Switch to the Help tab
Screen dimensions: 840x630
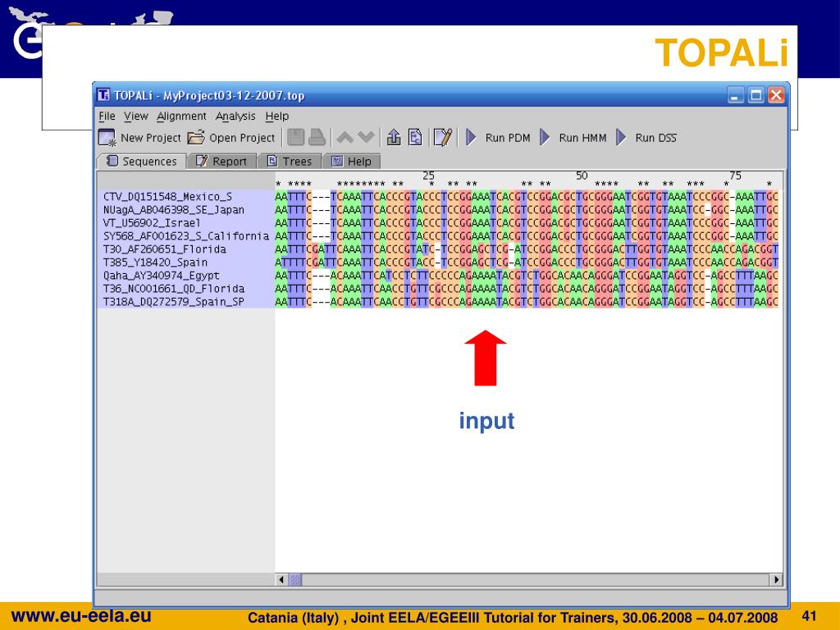coord(351,162)
